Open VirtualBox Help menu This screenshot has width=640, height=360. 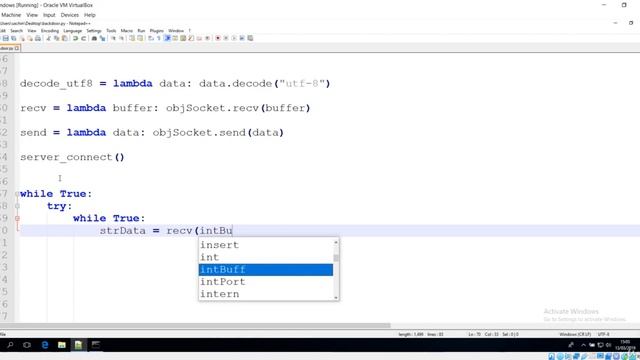[89, 15]
